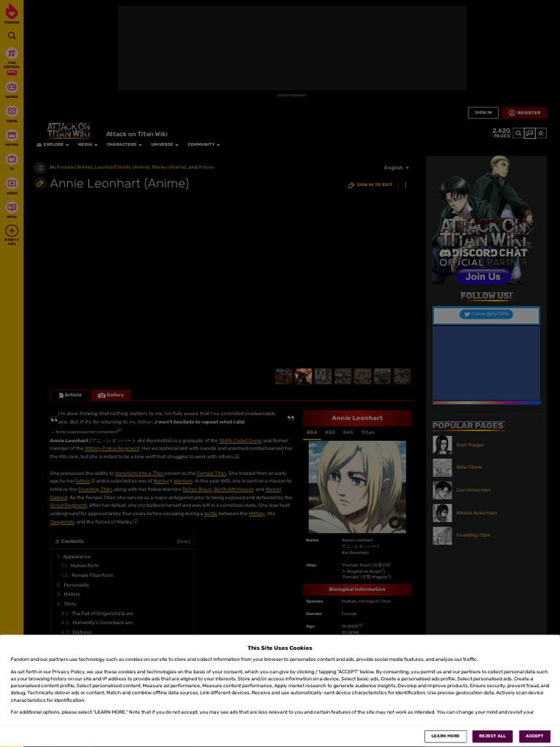Expand the Explore menu
This screenshot has width=560, height=747.
pyautogui.click(x=52, y=144)
